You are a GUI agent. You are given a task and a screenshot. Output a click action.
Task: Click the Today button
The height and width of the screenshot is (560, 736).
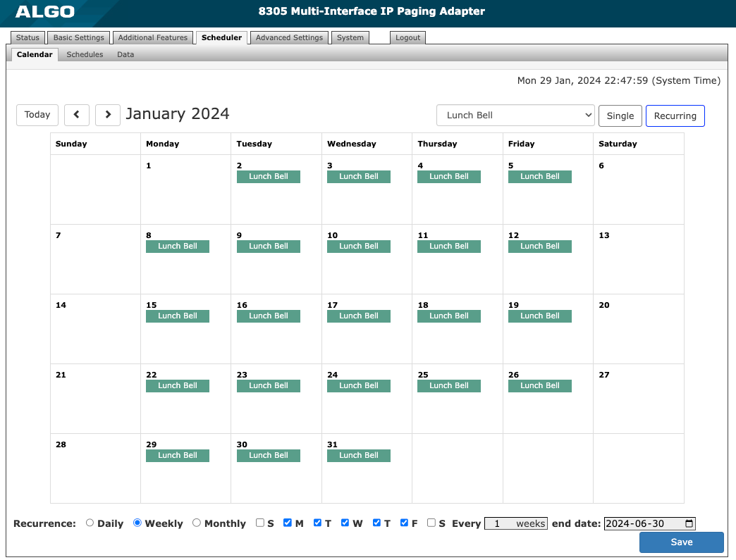pos(37,115)
